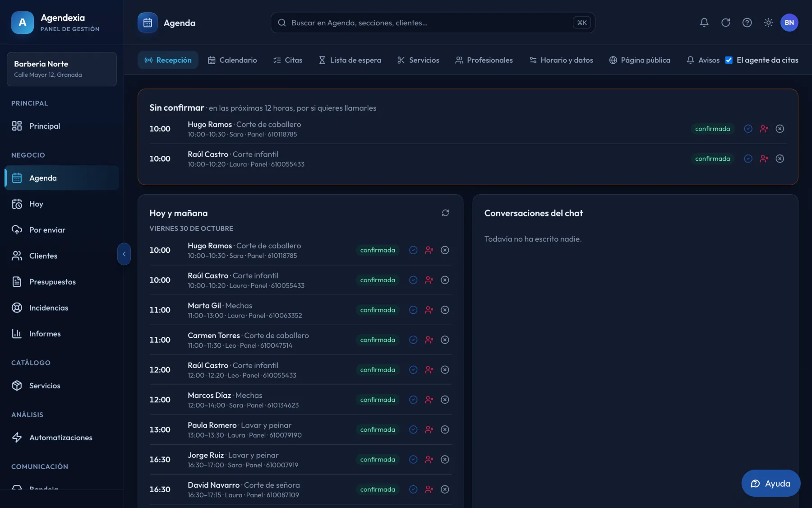Open Incidencias in the sidebar

tap(62, 308)
